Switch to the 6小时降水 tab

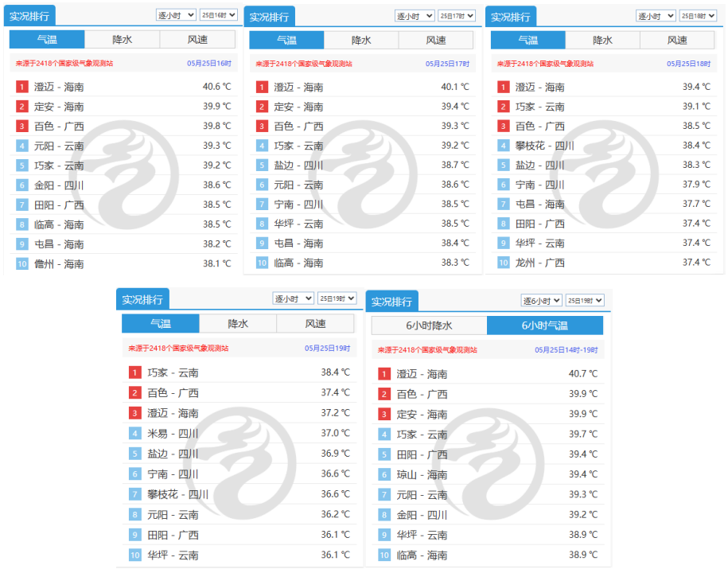[429, 325]
